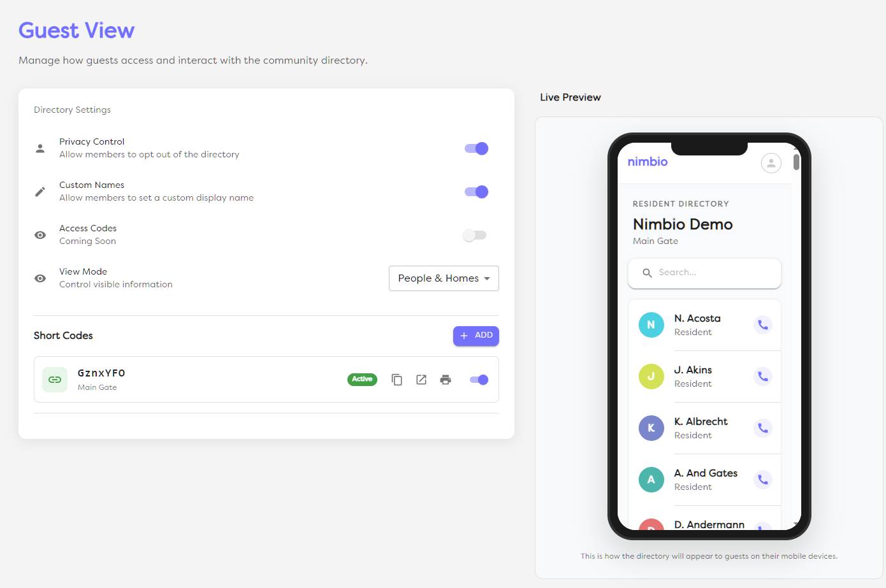Call J. Akins via phone icon
The image size is (886, 588).
pos(763,376)
